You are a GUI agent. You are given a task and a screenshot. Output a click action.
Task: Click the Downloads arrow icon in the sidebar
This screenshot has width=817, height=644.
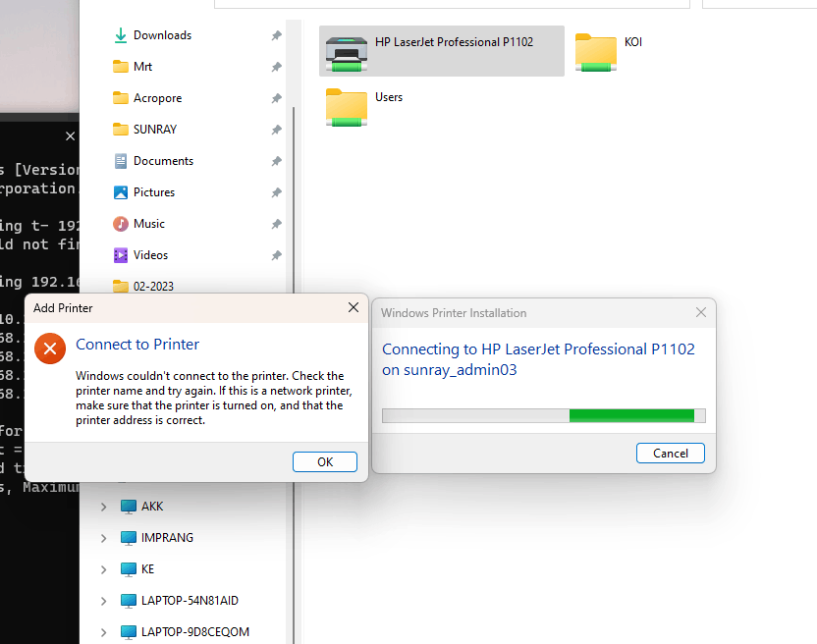pos(121,35)
